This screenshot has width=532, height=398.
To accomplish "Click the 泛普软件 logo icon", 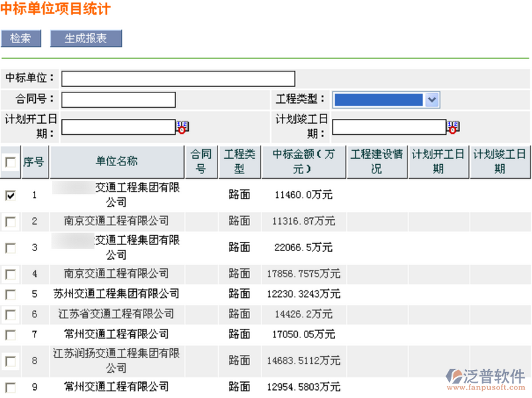I will (454, 376).
